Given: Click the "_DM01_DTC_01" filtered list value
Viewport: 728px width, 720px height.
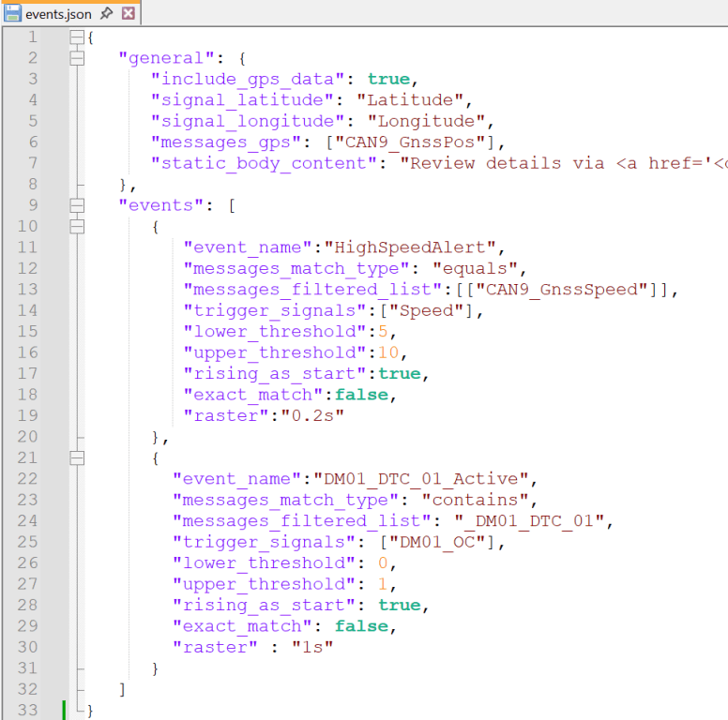Looking at the screenshot, I should click(529, 521).
